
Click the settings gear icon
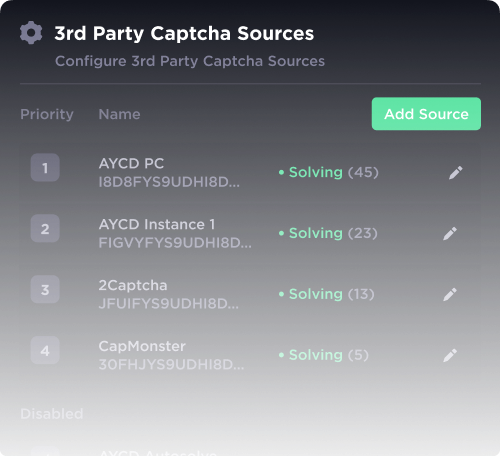(31, 33)
